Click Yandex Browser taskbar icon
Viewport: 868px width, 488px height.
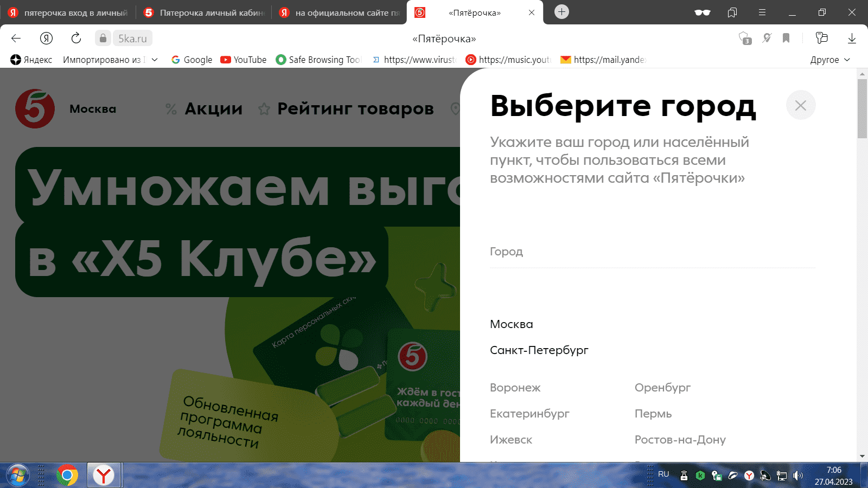coord(104,476)
